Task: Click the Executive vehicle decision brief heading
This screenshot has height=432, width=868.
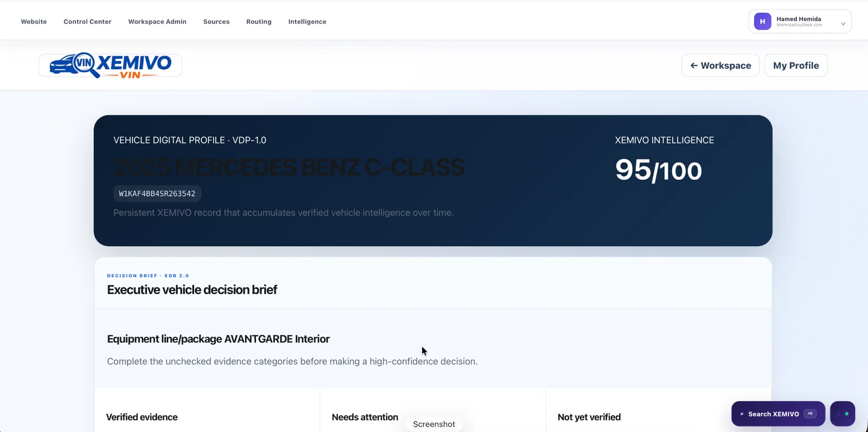Action: click(192, 290)
